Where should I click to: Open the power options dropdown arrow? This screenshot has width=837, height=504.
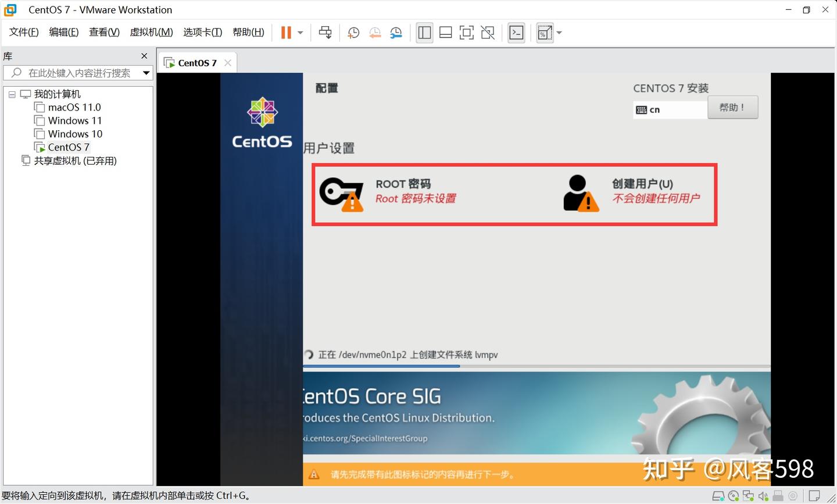pyautogui.click(x=301, y=33)
